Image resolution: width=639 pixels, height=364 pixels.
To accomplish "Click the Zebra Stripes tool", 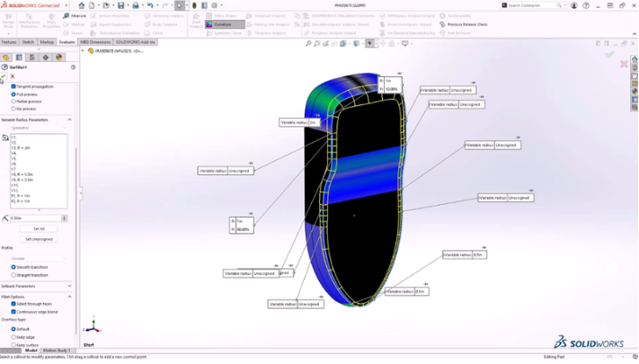I will [x=221, y=15].
